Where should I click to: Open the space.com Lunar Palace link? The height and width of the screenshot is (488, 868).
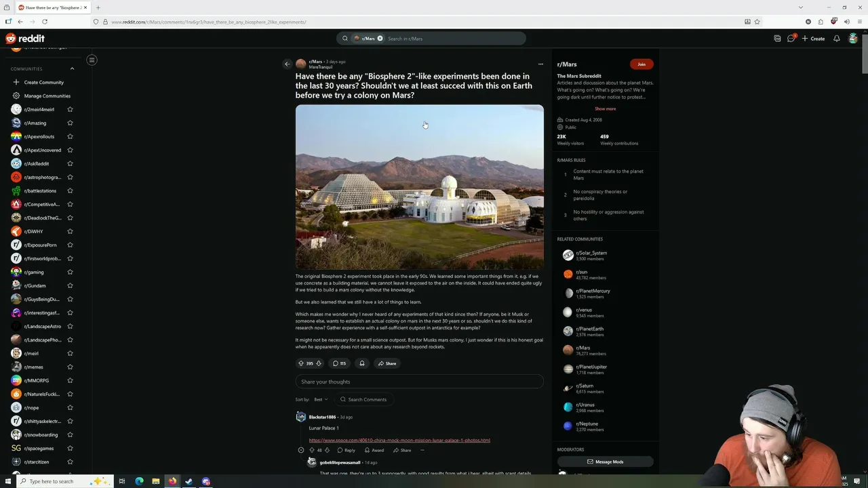[x=399, y=441]
